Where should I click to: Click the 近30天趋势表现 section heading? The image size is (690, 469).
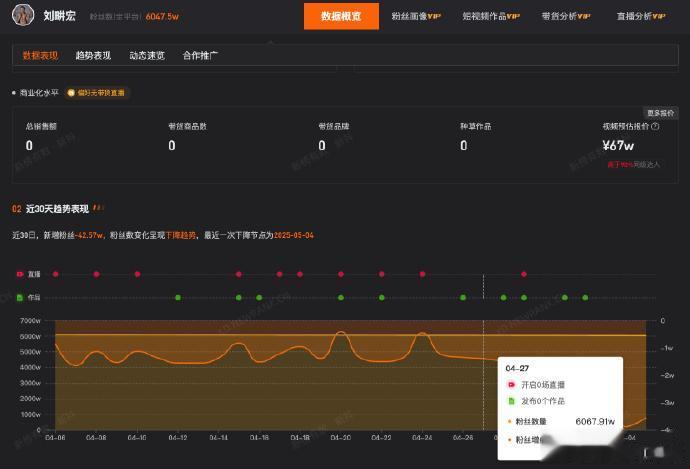pos(57,209)
